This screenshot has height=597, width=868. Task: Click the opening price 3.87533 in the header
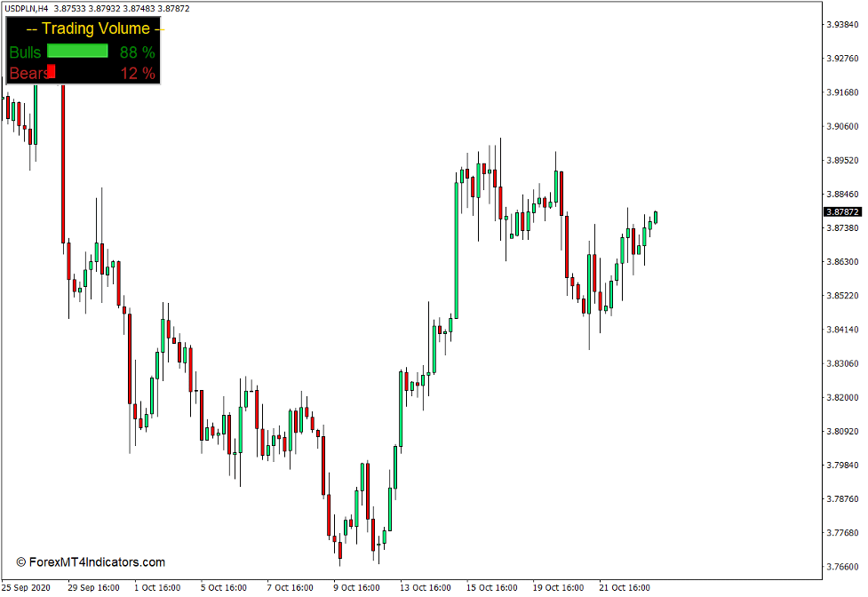pos(71,7)
